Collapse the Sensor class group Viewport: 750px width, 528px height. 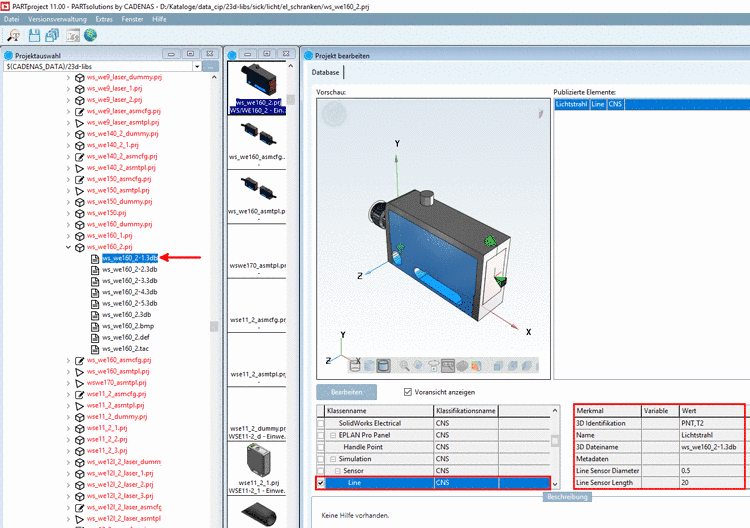click(338, 471)
